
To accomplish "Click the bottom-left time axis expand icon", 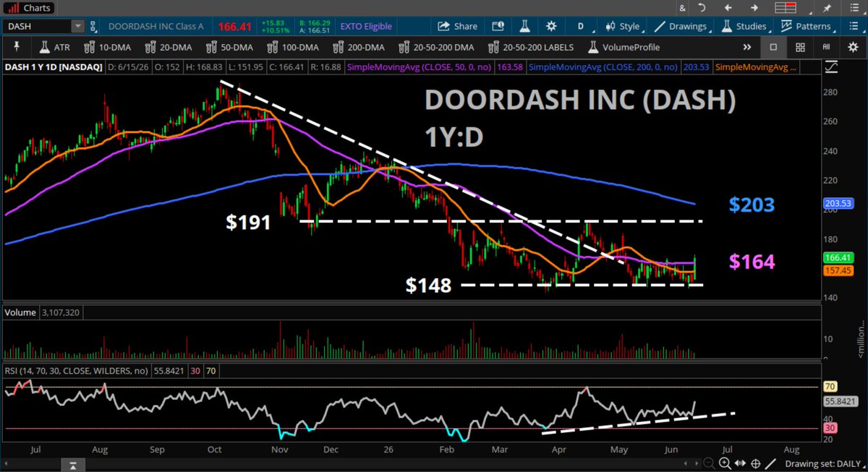I will tap(72, 464).
